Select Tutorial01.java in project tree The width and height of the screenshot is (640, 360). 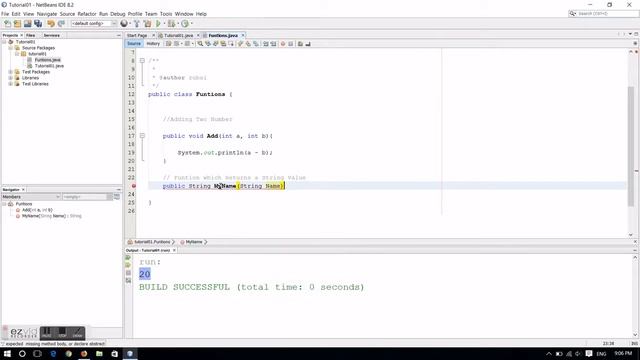coord(49,66)
